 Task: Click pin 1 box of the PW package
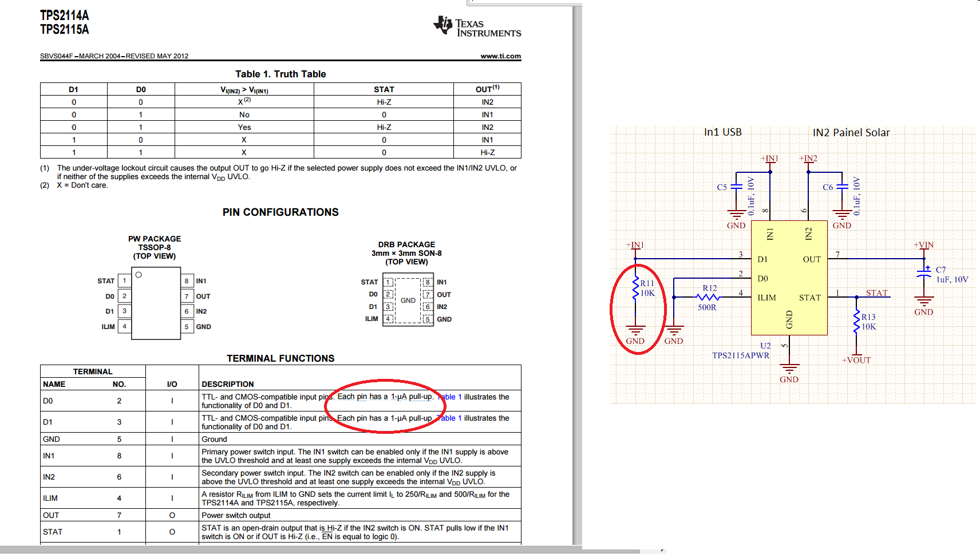click(124, 280)
